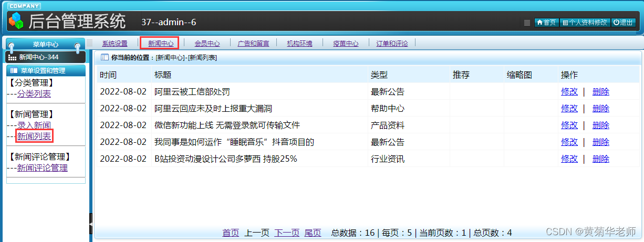The image size is (644, 242).
Task: Collapse the sidebar with the arrow handle
Action: (x=91, y=224)
